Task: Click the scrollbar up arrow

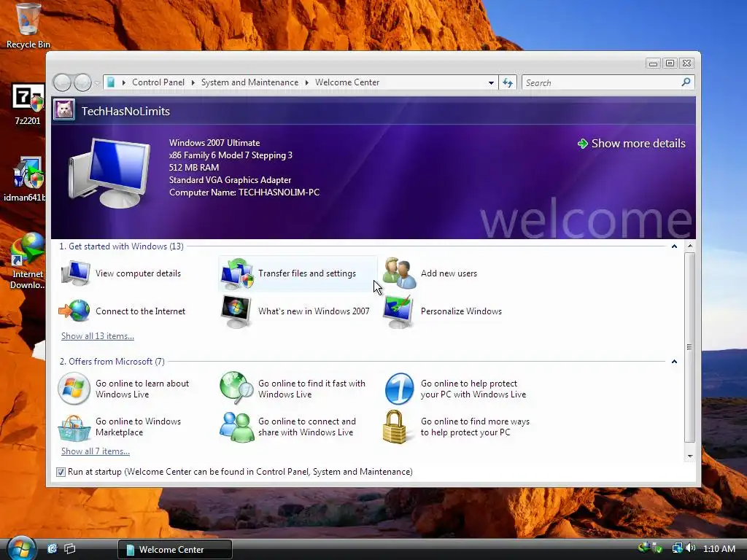Action: (x=690, y=246)
